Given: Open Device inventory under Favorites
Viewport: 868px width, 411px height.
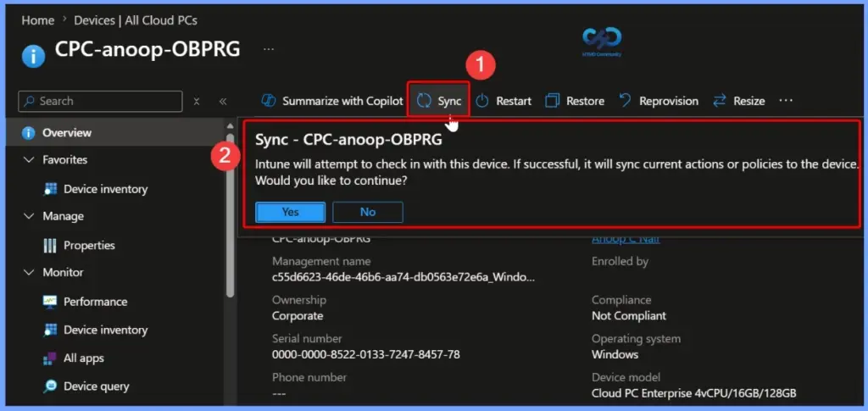Looking at the screenshot, I should tap(106, 189).
